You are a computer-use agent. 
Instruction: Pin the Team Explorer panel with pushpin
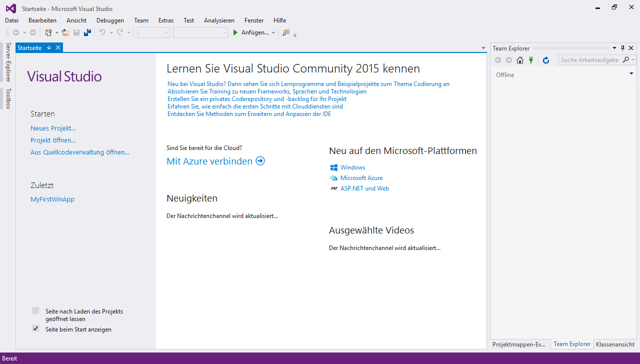tap(622, 48)
